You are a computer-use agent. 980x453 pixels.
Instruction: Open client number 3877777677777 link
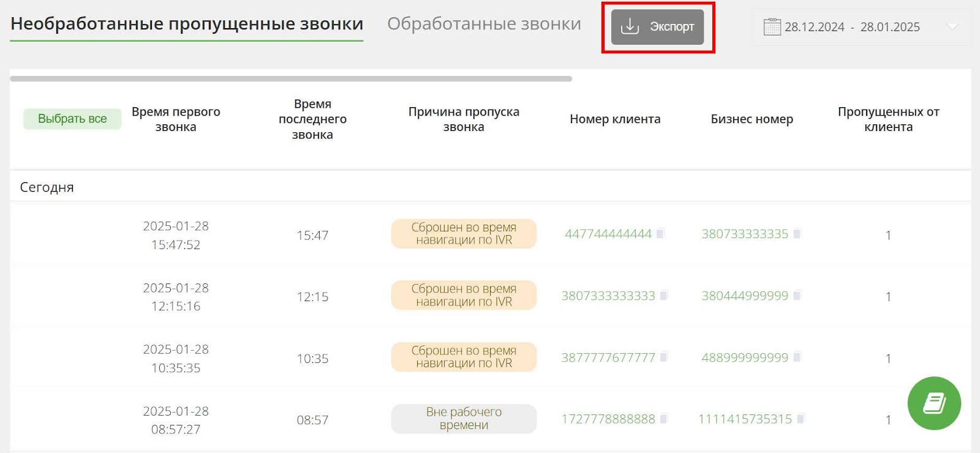[608, 358]
